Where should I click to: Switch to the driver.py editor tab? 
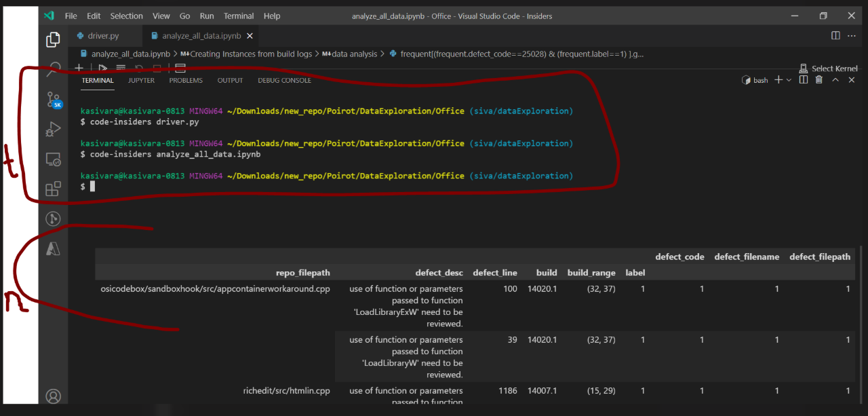tap(102, 35)
